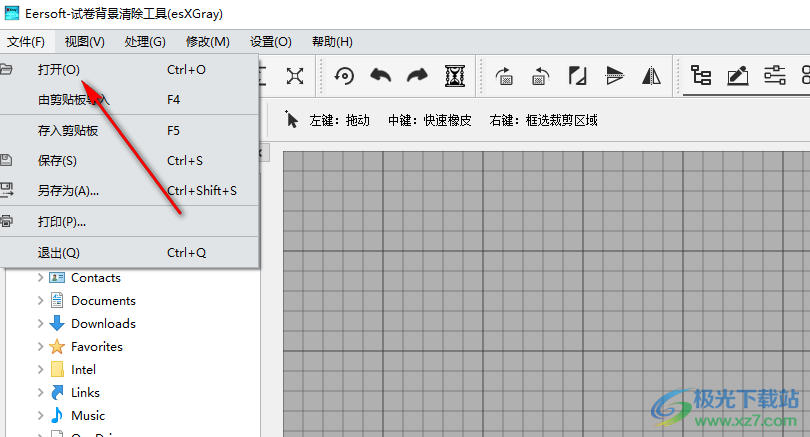Open the 设置(O) menu
This screenshot has width=810, height=437.
(x=271, y=42)
